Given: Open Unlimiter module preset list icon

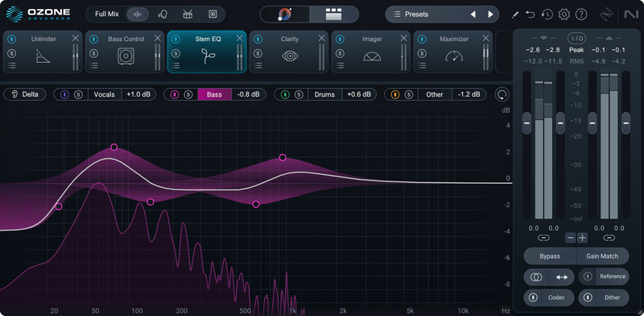Looking at the screenshot, I should click(x=12, y=65).
